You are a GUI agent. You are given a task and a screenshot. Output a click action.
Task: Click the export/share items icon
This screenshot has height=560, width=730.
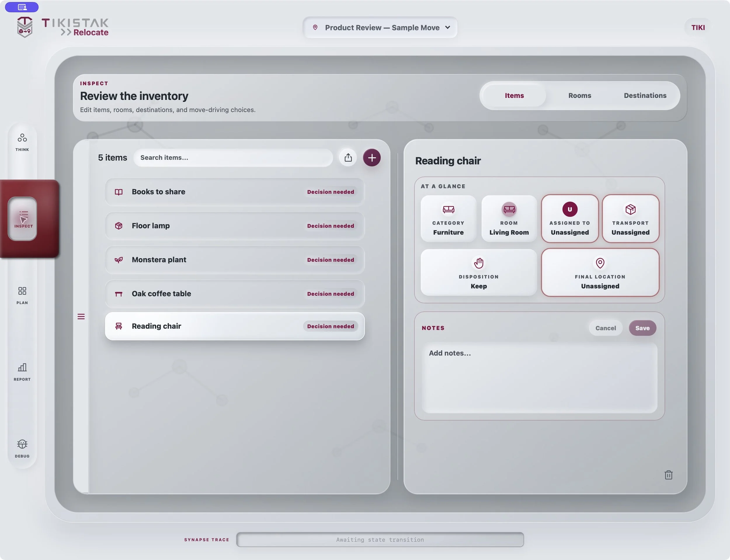click(x=348, y=158)
